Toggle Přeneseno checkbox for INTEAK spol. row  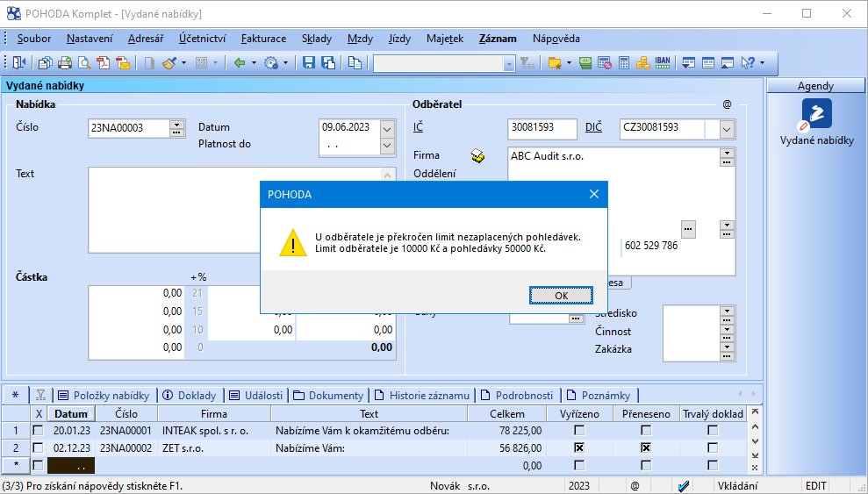[646, 430]
